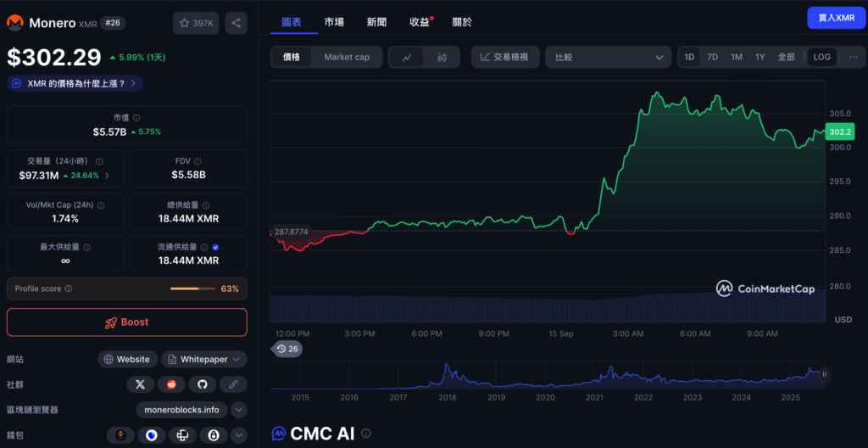Show the Profile score info tooltip

(x=69, y=288)
